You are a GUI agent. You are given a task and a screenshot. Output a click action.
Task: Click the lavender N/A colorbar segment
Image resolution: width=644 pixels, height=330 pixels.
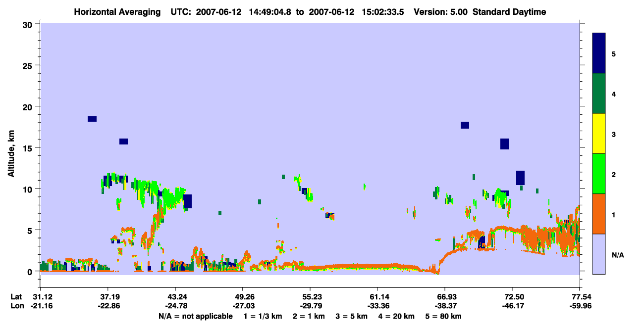tap(599, 254)
